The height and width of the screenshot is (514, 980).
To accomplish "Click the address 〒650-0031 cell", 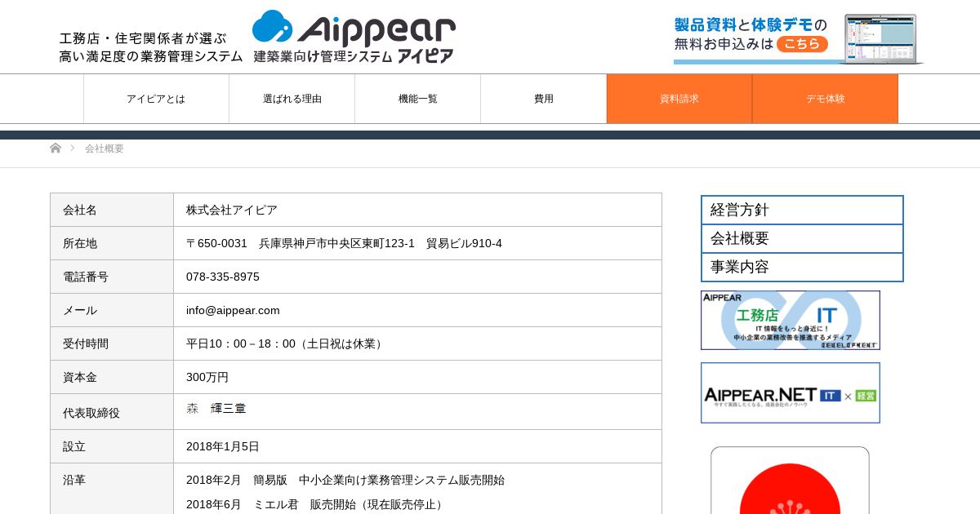I will [x=417, y=243].
